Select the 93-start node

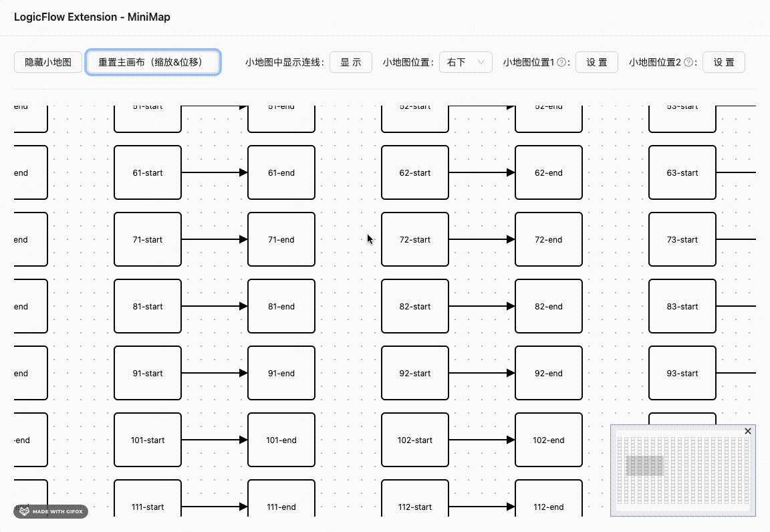682,373
